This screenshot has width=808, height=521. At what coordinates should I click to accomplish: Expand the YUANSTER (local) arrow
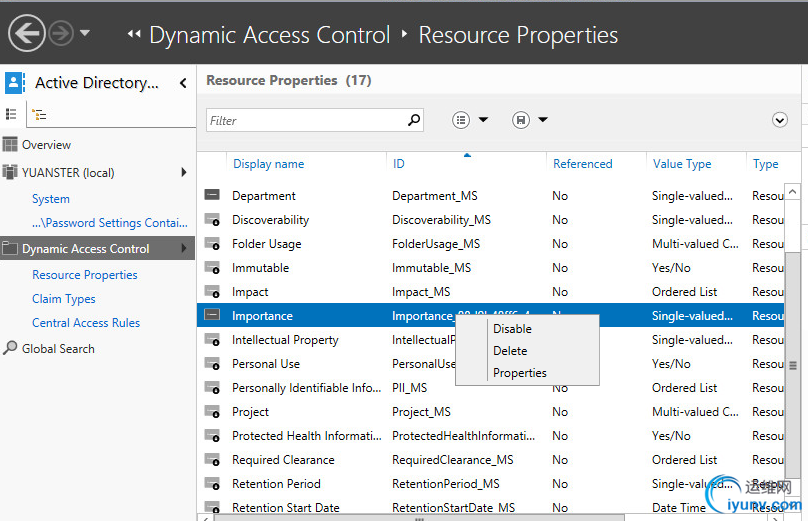click(x=184, y=172)
